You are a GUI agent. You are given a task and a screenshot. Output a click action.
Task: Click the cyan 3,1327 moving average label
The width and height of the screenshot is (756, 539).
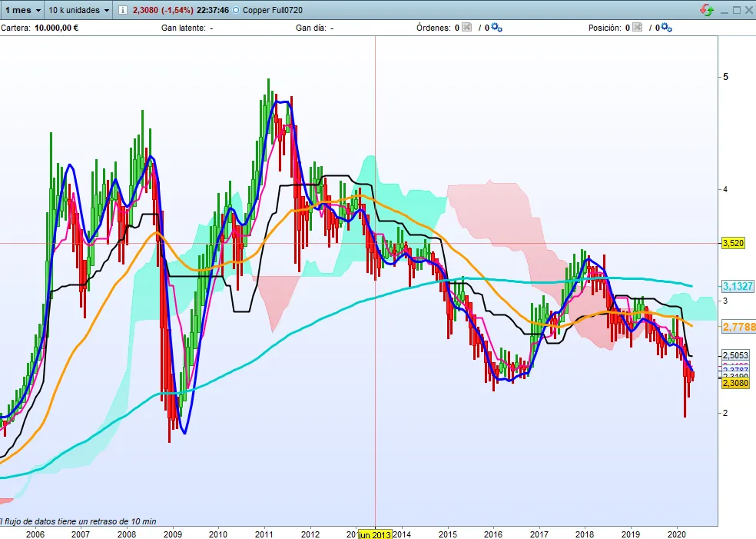point(738,286)
